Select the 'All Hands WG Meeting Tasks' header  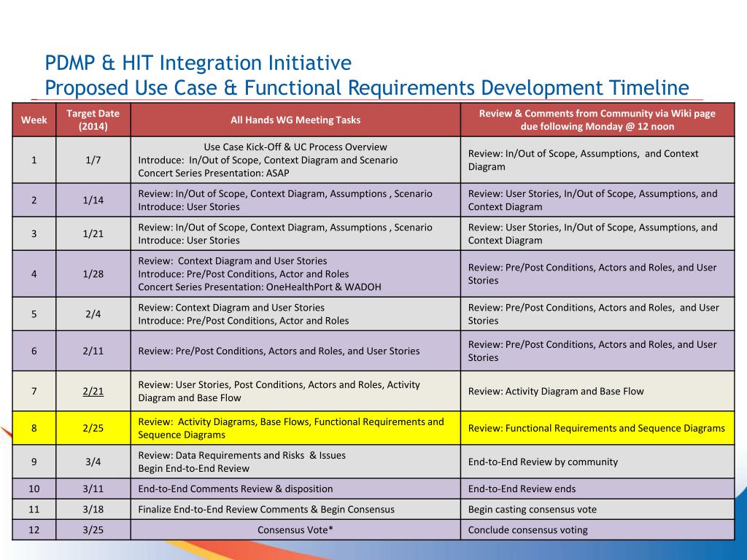[x=295, y=120]
